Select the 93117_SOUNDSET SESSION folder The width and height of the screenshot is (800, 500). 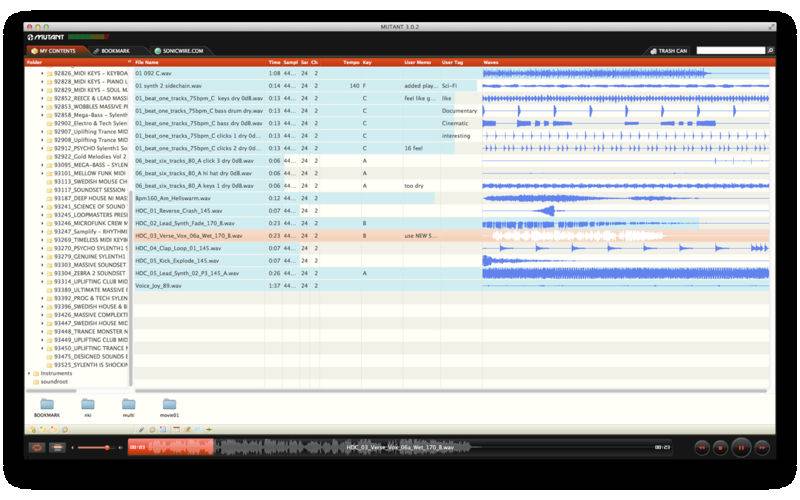[90, 190]
